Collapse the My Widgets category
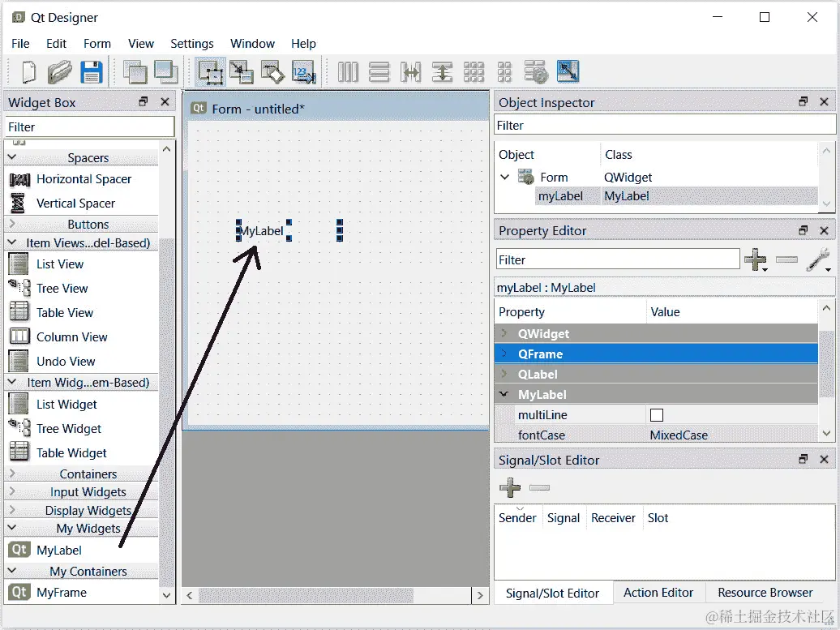840x630 pixels. click(x=12, y=528)
